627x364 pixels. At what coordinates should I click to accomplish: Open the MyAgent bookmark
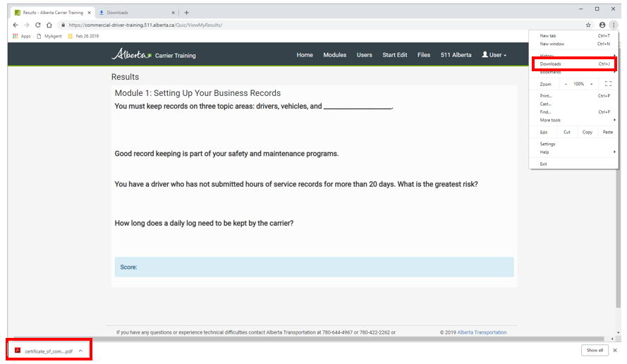tap(49, 36)
